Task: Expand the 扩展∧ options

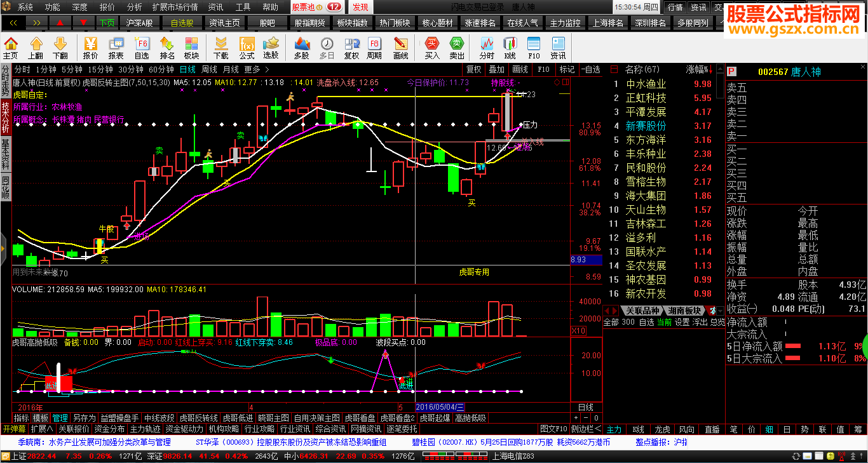Action: click(x=42, y=429)
